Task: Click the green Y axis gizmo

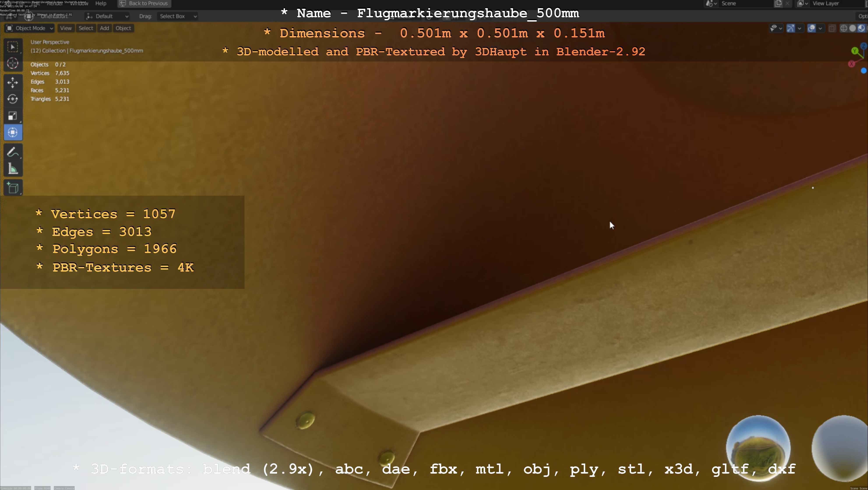Action: (855, 51)
